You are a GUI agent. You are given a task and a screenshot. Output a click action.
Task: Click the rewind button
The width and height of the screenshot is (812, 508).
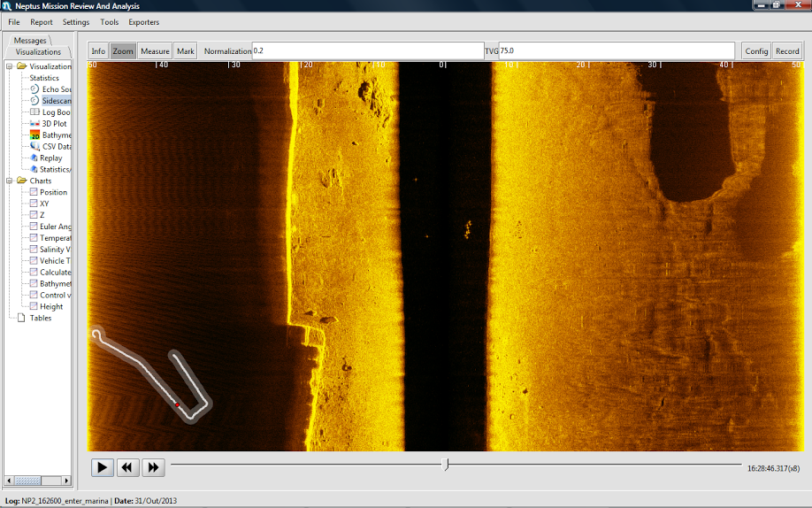[126, 467]
